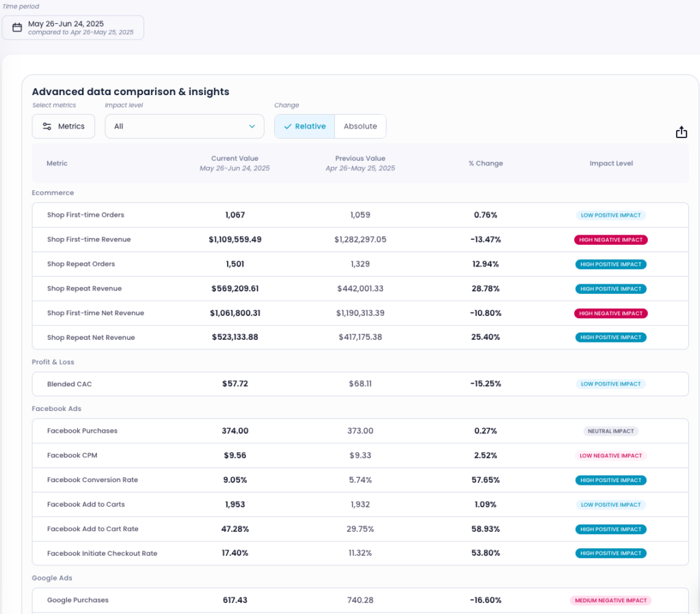Click the High Negative Impact badge for Shop First-time Revenue
700x614 pixels.
[610, 240]
